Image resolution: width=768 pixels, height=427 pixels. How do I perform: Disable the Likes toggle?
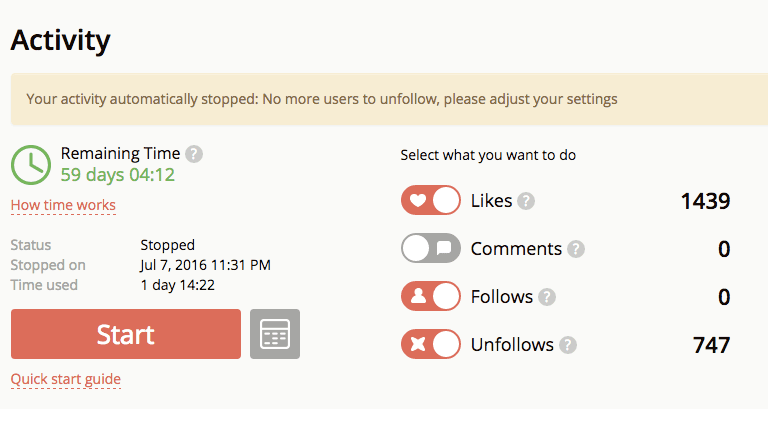pyautogui.click(x=431, y=200)
